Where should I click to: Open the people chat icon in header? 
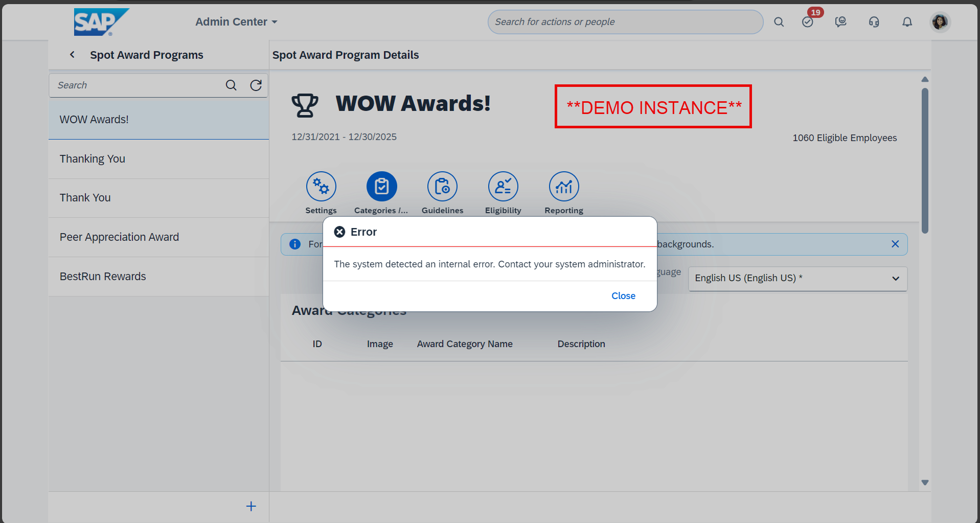tap(841, 22)
